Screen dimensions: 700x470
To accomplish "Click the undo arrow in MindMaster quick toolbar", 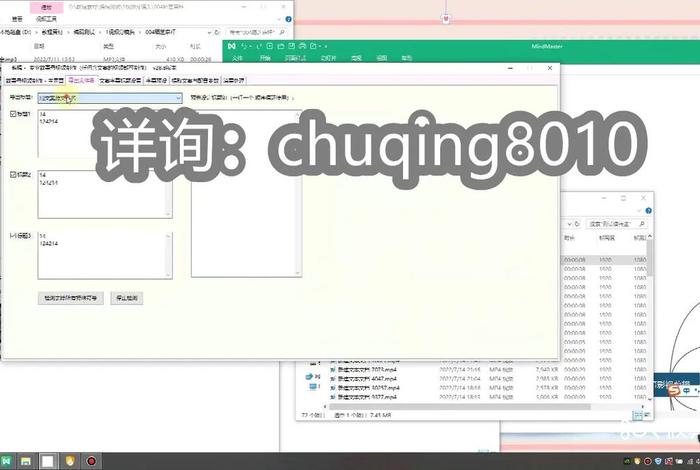I will click(244, 46).
